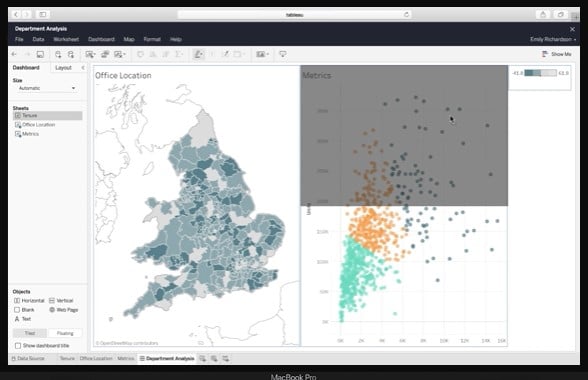588x380 pixels.
Task: Click the browser reload icon
Action: 406,15
